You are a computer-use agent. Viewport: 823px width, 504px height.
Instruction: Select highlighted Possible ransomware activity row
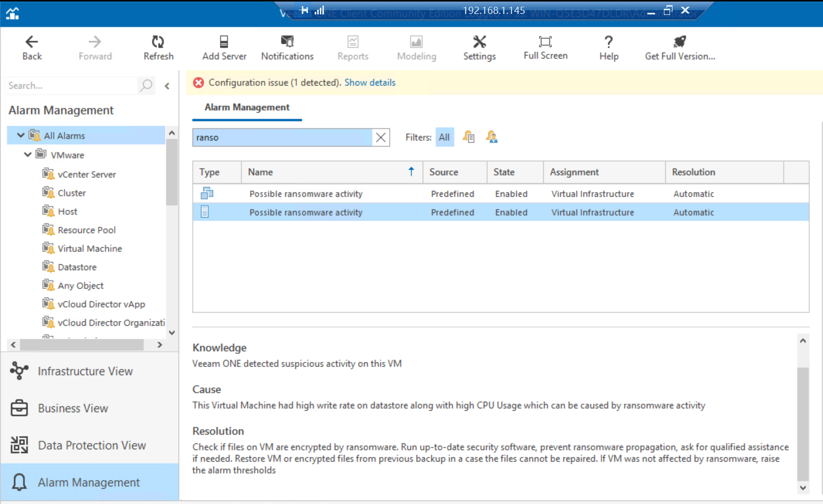coord(501,212)
